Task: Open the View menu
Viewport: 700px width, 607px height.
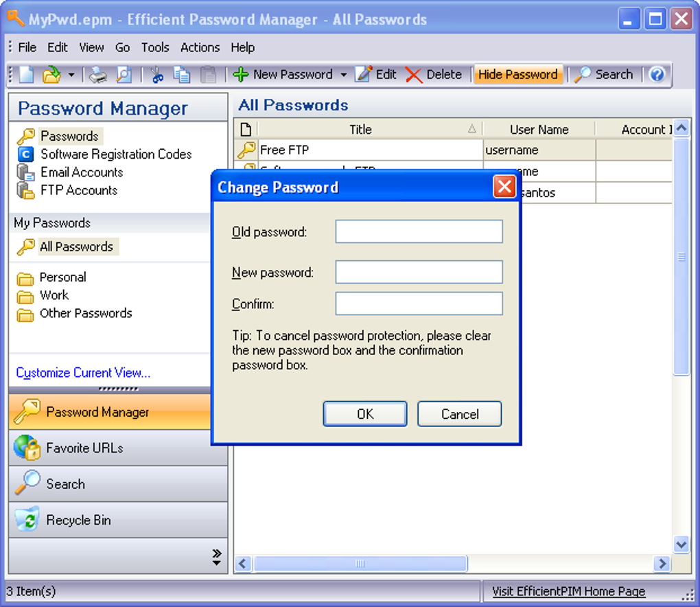Action: pyautogui.click(x=91, y=47)
